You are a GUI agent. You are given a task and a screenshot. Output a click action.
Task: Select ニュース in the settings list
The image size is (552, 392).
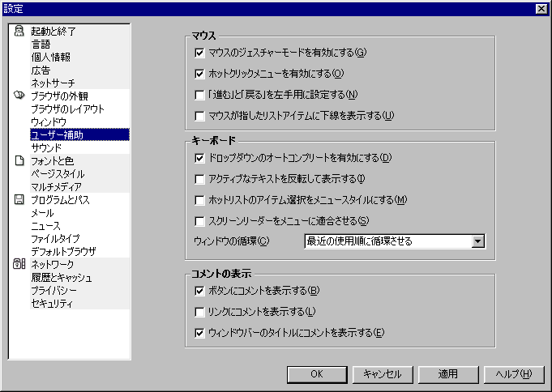coord(79,225)
